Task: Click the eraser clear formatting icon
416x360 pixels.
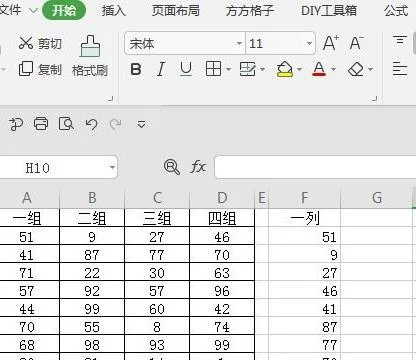Action: click(x=356, y=69)
